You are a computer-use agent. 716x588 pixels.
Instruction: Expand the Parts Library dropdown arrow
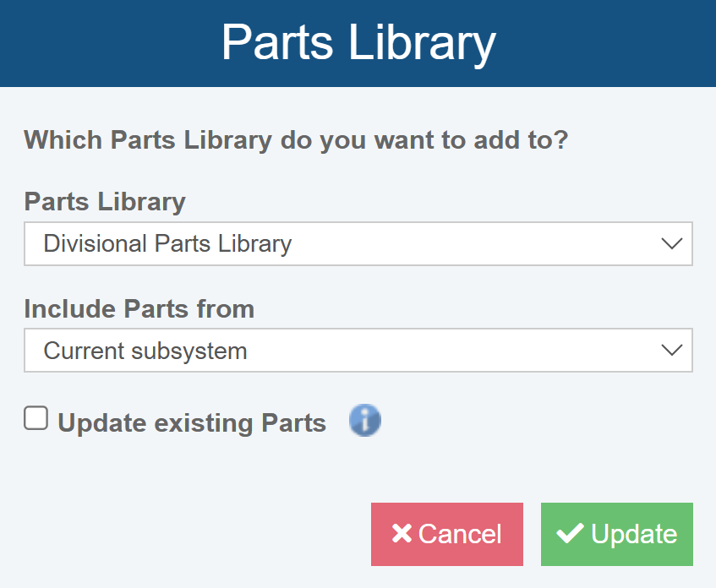[x=671, y=244]
